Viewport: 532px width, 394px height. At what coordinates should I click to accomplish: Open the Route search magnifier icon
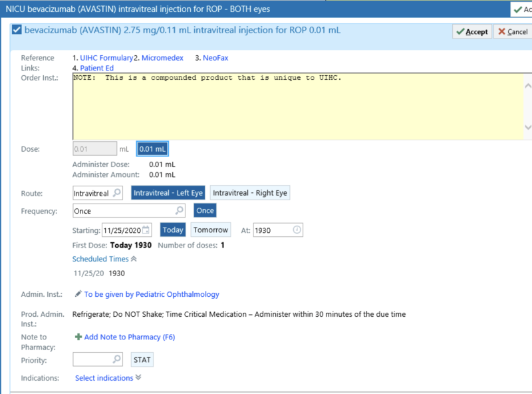117,192
